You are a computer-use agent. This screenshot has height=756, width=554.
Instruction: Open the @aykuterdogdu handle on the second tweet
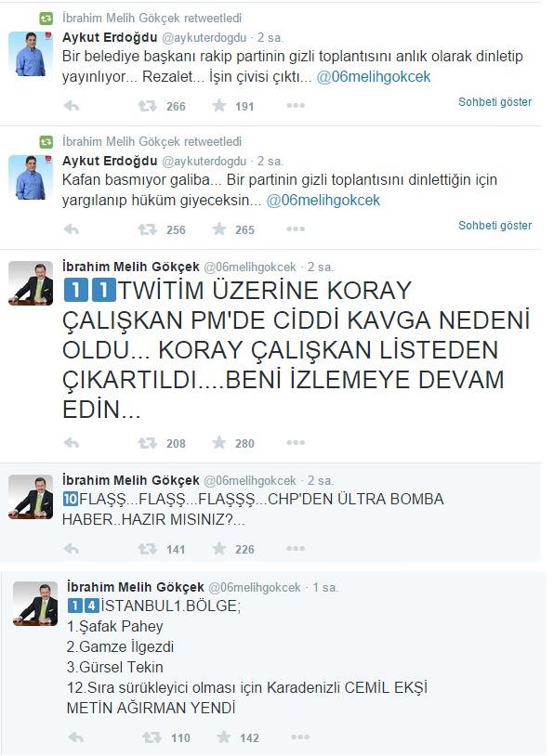204,161
